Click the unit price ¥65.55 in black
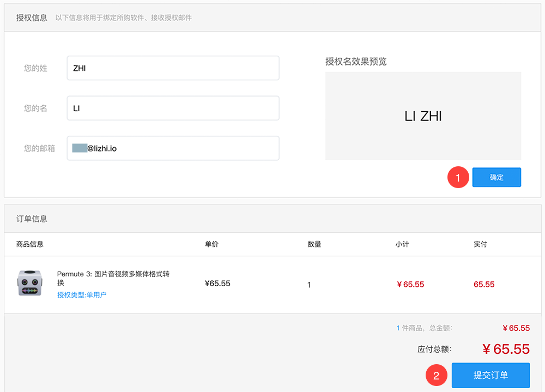Viewport: 545px width, 392px height. click(x=217, y=284)
